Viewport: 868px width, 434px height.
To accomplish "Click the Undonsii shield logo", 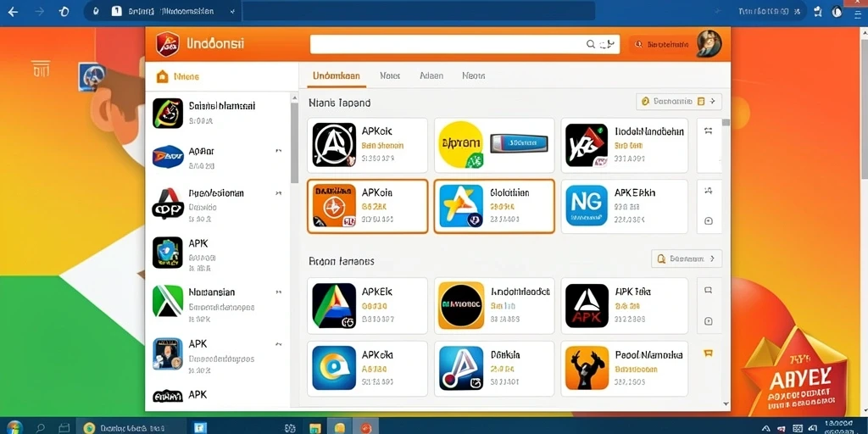I will 167,44.
